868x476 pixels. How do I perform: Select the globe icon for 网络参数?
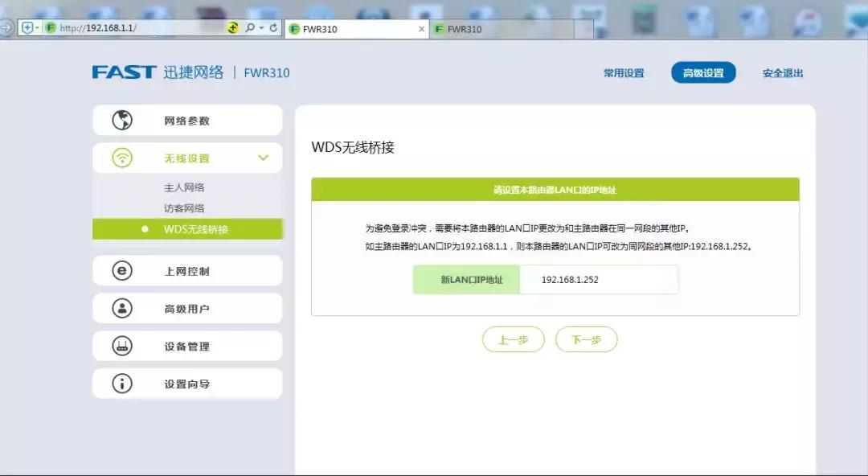[x=122, y=119]
